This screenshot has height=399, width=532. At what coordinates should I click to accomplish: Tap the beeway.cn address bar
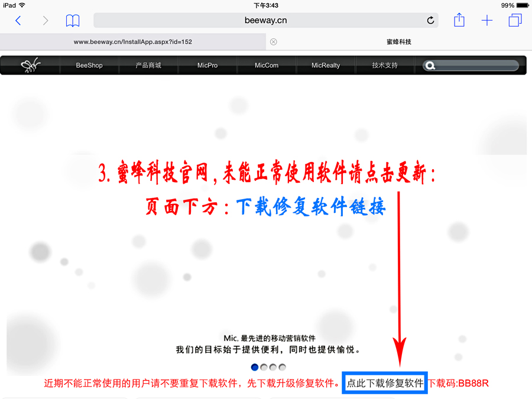tap(265, 20)
